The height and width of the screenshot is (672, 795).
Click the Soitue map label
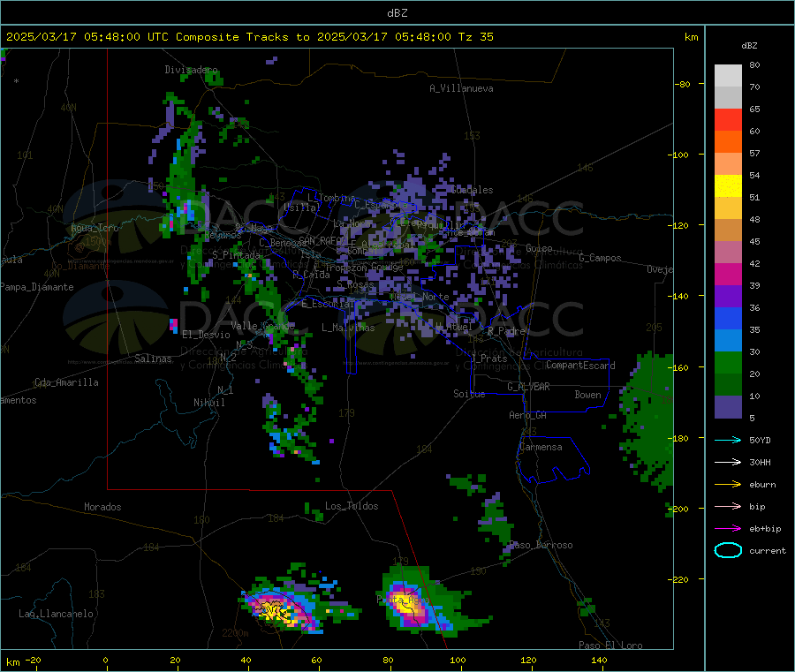pos(469,394)
